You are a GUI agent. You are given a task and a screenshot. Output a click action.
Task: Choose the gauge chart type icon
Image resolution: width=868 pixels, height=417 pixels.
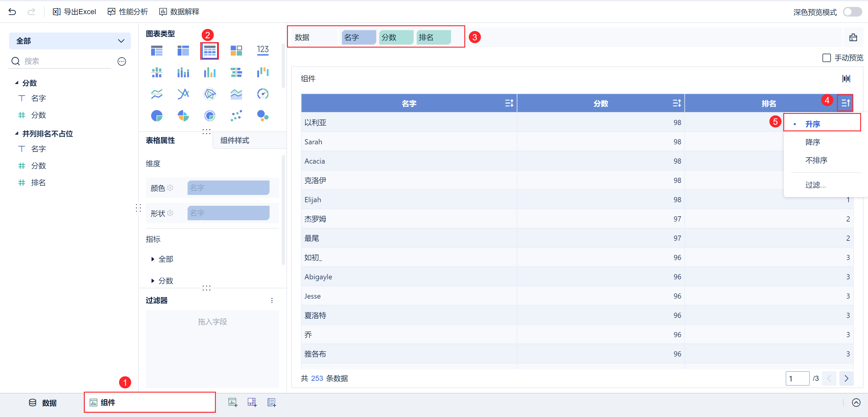pos(263,94)
